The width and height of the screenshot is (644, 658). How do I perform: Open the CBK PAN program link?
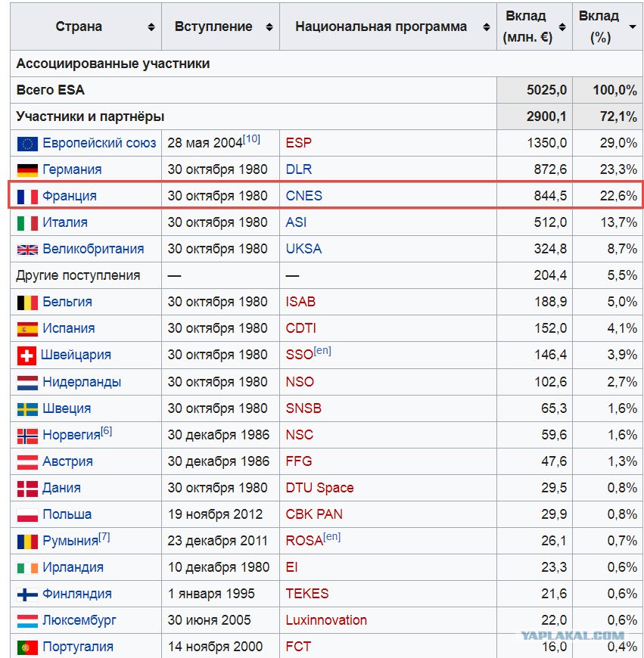coord(315,514)
